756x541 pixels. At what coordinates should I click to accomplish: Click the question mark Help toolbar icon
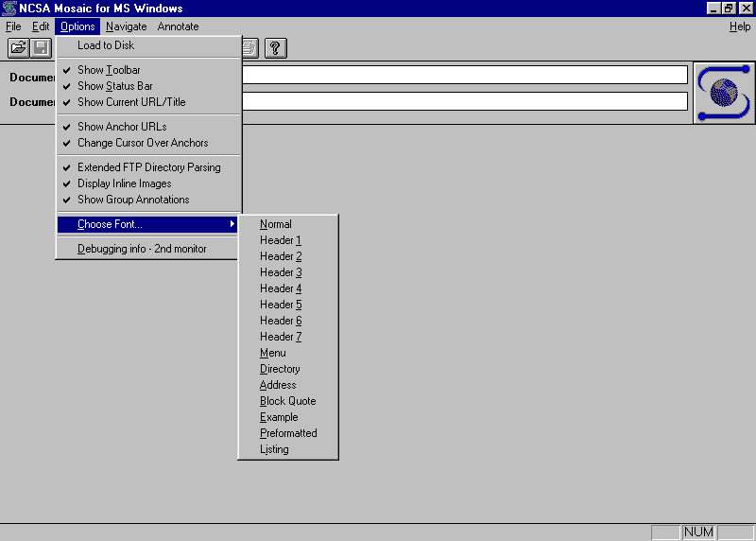[x=275, y=48]
